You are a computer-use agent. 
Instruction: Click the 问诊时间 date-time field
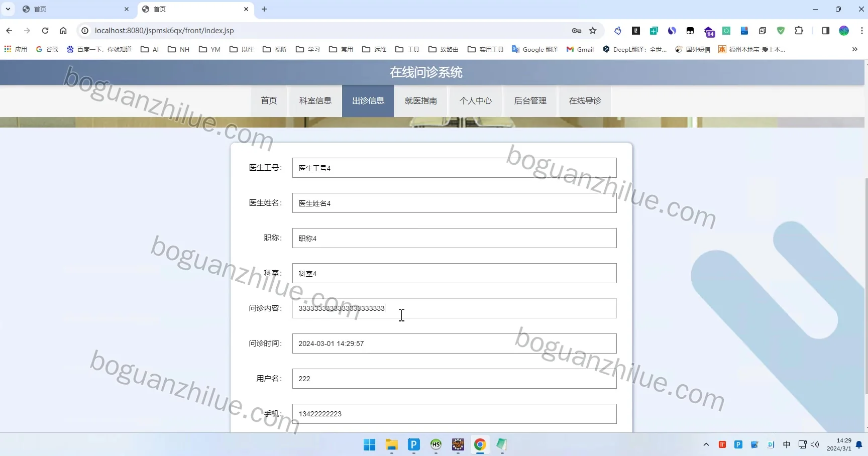click(x=455, y=344)
